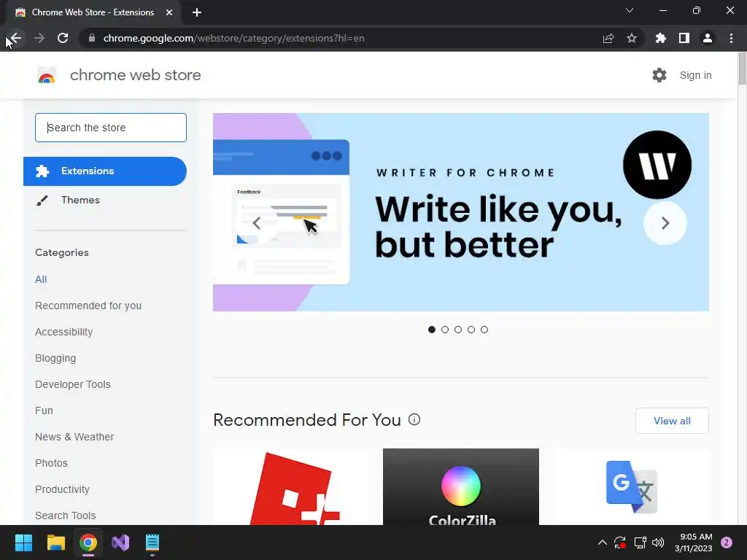This screenshot has height=560, width=747.
Task: Select the fifth carousel dot
Action: click(x=484, y=330)
